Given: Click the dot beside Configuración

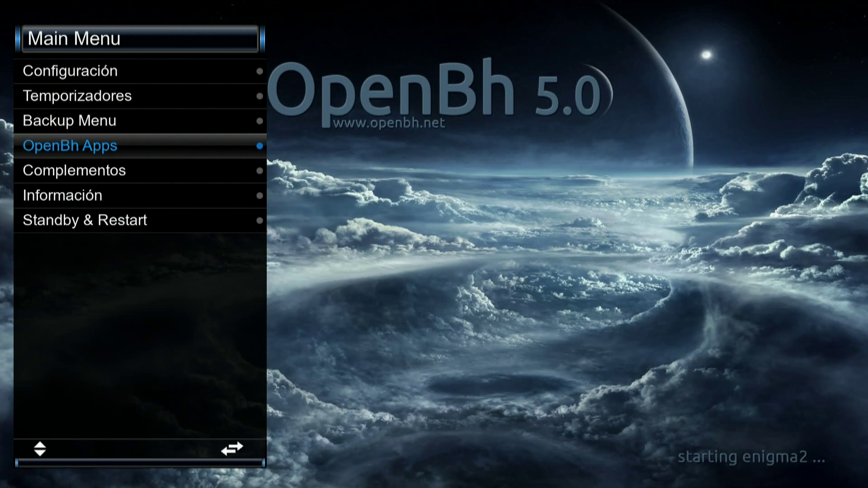Looking at the screenshot, I should pyautogui.click(x=259, y=71).
